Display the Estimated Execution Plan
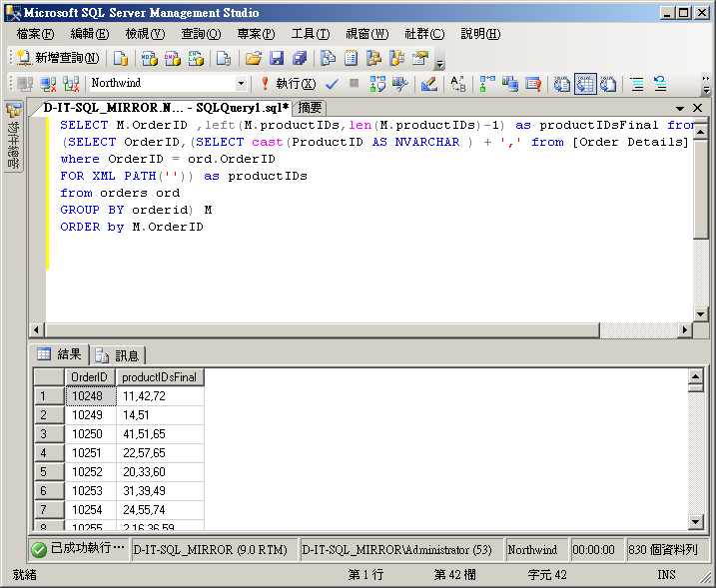716x588 pixels. click(377, 84)
